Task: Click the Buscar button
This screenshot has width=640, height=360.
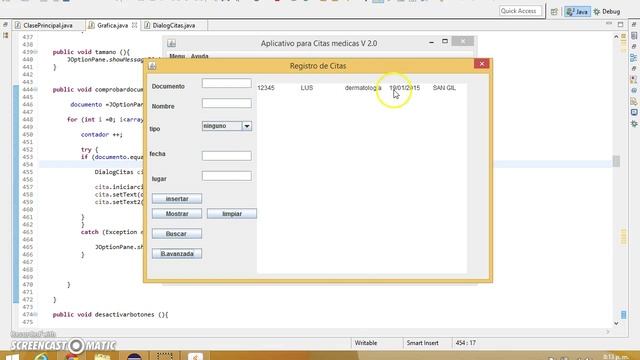Action: 177,234
